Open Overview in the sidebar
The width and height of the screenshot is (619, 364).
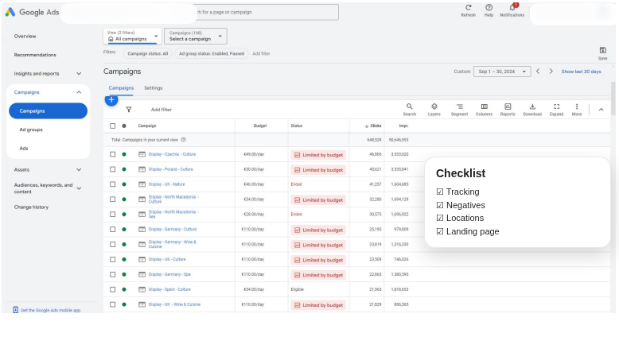pyautogui.click(x=25, y=36)
